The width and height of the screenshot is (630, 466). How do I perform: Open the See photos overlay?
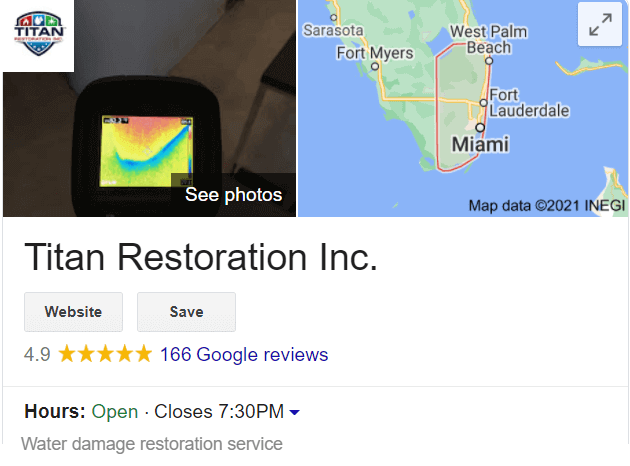(233, 195)
